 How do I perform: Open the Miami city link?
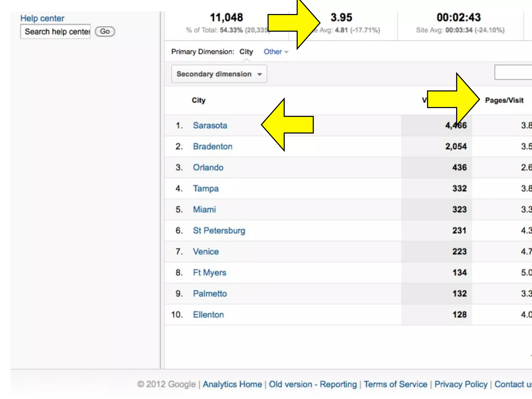click(x=204, y=210)
